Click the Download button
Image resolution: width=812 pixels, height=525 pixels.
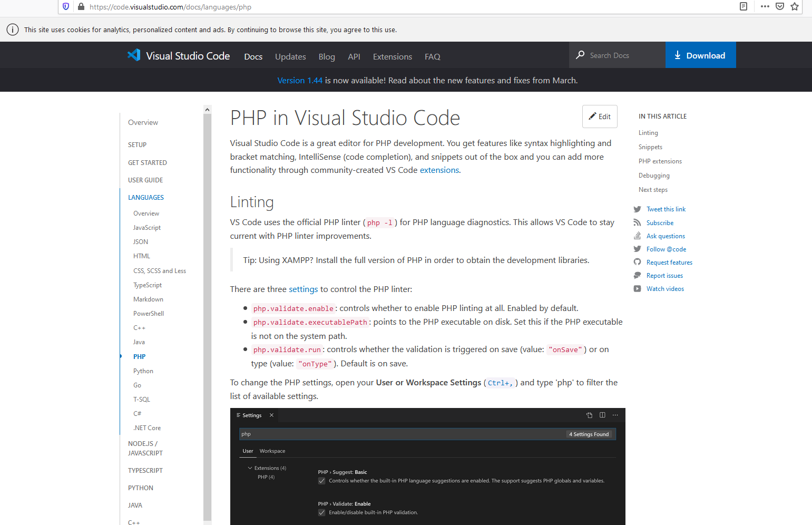701,55
